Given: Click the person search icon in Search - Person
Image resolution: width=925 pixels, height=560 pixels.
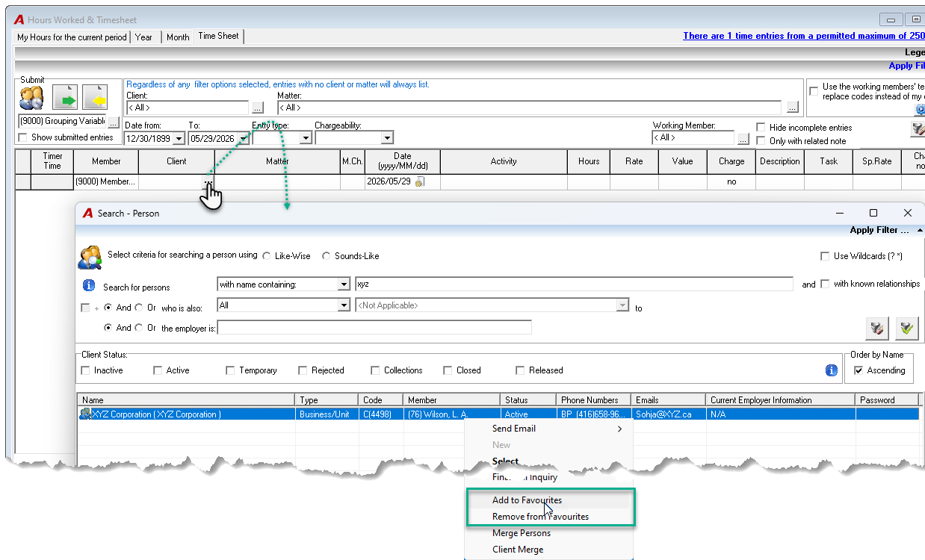Looking at the screenshot, I should tap(90, 257).
